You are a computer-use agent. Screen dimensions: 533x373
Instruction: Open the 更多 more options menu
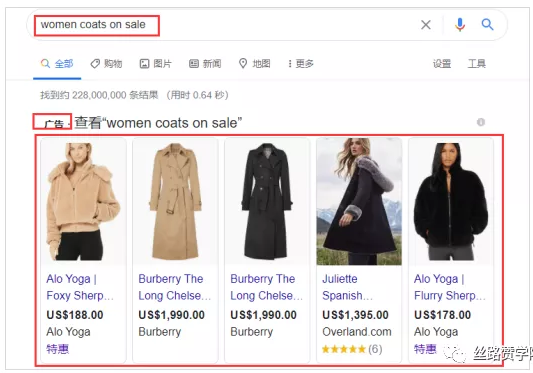click(x=300, y=64)
